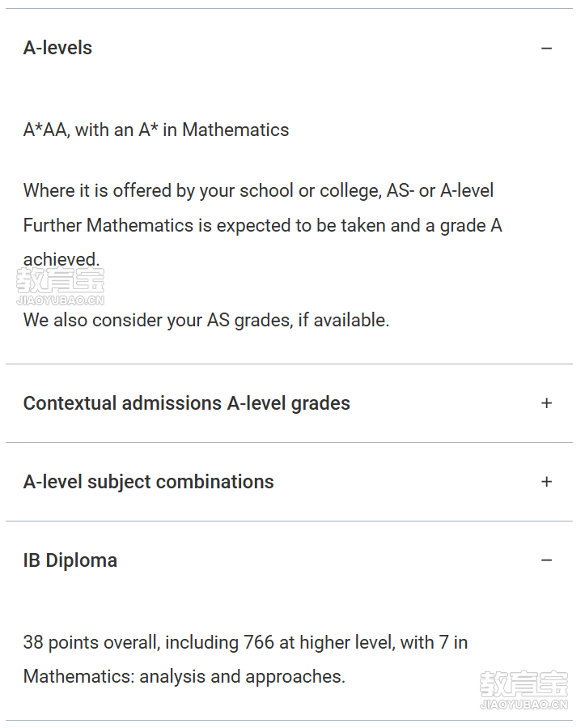585x728 pixels.
Task: Click 'Mathematics: analysis and approaches.' text
Action: [x=184, y=676]
